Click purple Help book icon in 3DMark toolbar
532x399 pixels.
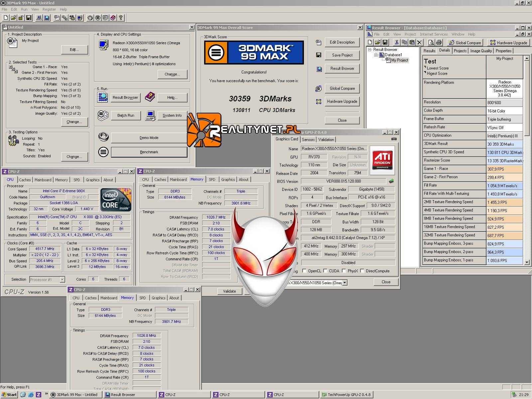pos(113,18)
